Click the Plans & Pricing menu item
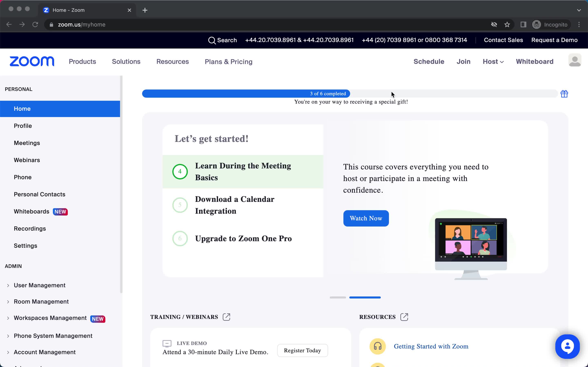588x367 pixels. (x=229, y=61)
